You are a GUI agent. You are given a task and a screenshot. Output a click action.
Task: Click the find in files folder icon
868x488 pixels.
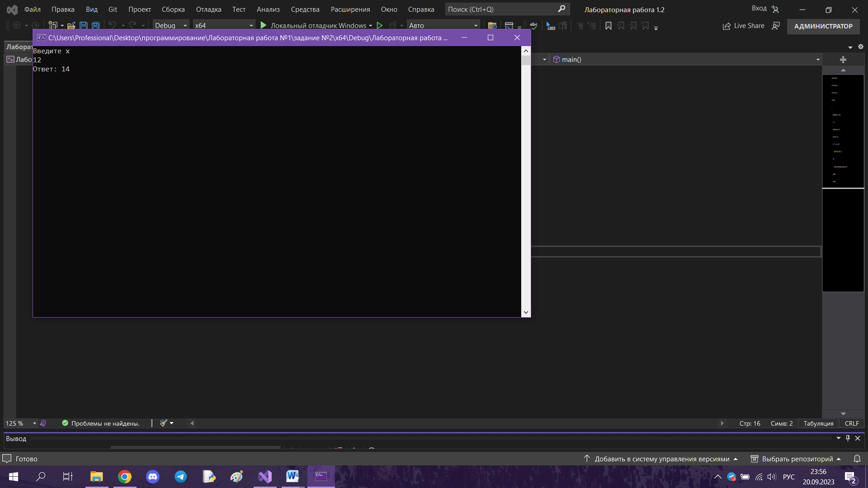(492, 26)
